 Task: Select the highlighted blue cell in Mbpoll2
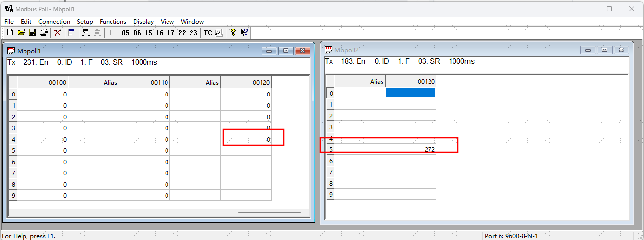point(410,93)
